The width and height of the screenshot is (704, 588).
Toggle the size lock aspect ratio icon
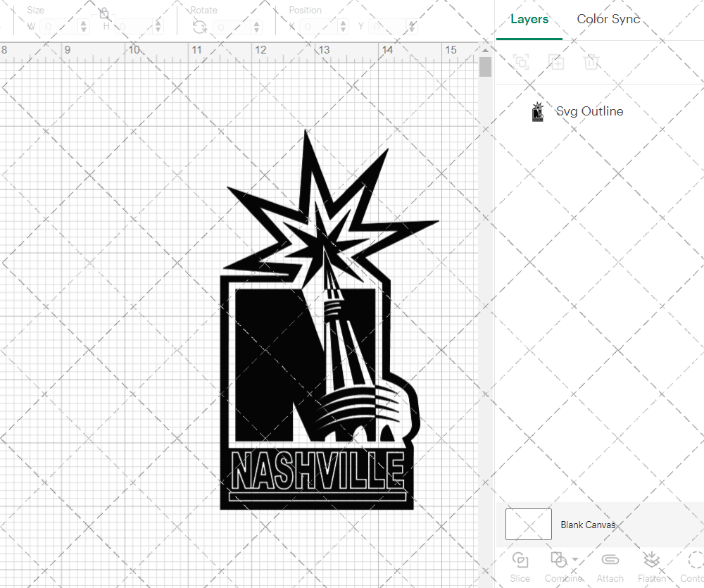tap(104, 13)
